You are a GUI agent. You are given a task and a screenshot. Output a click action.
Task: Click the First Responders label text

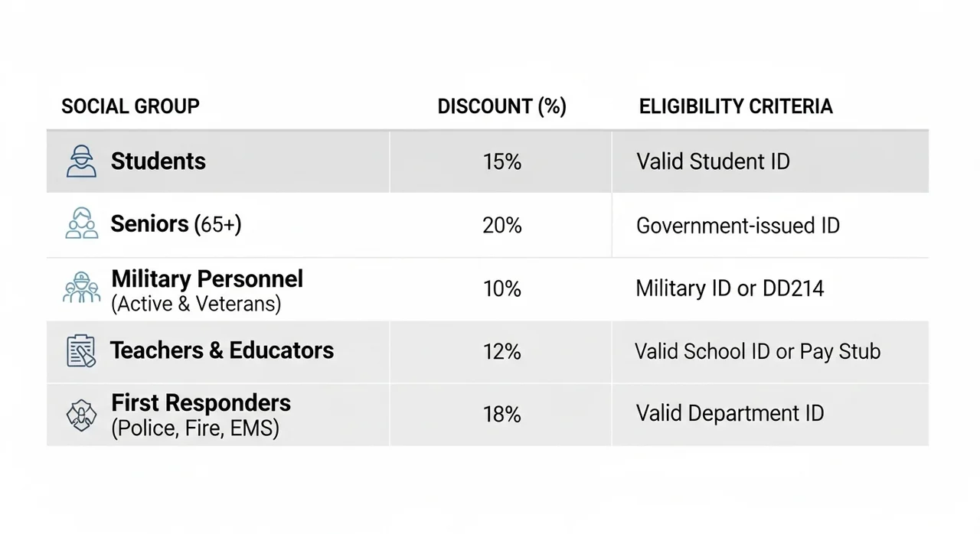201,403
